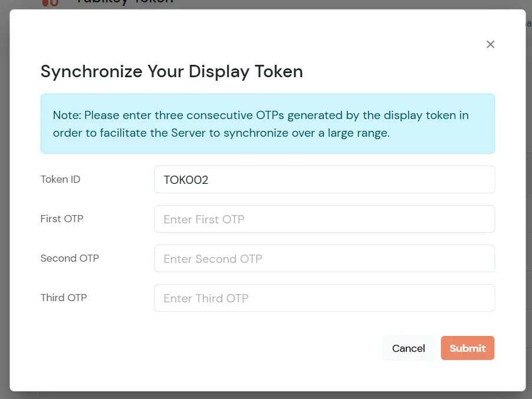
Task: Click inside the Second OTP field
Action: 324,258
